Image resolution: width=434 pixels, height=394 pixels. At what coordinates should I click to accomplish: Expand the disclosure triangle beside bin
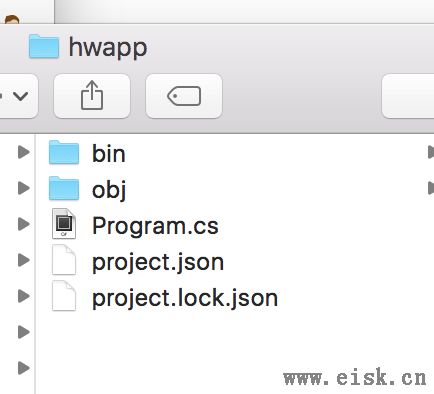pyautogui.click(x=23, y=152)
